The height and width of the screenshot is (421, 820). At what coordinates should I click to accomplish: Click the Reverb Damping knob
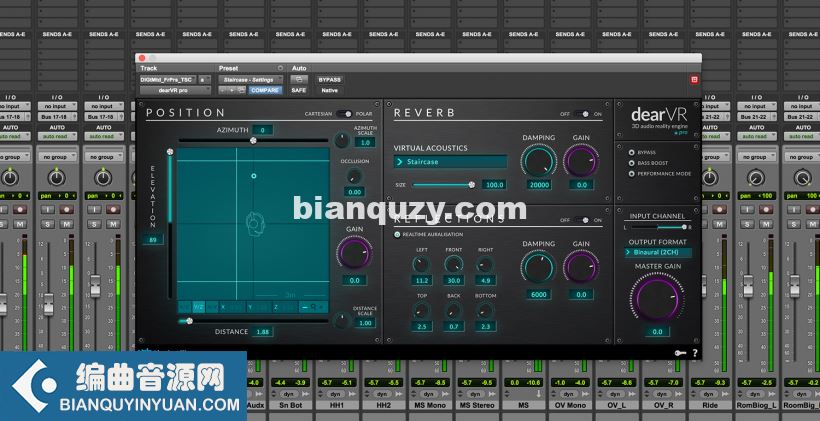pyautogui.click(x=539, y=162)
